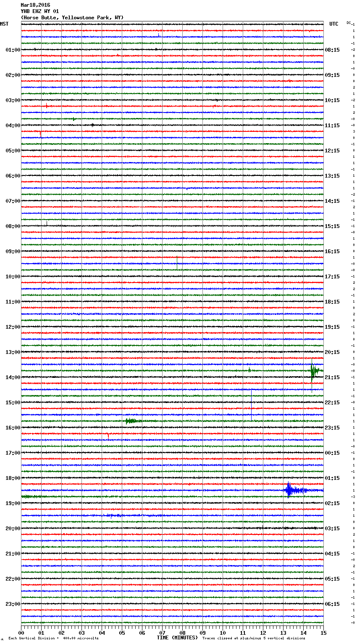
Task: Click the 09:15 UTC time label
Action: click(x=332, y=75)
